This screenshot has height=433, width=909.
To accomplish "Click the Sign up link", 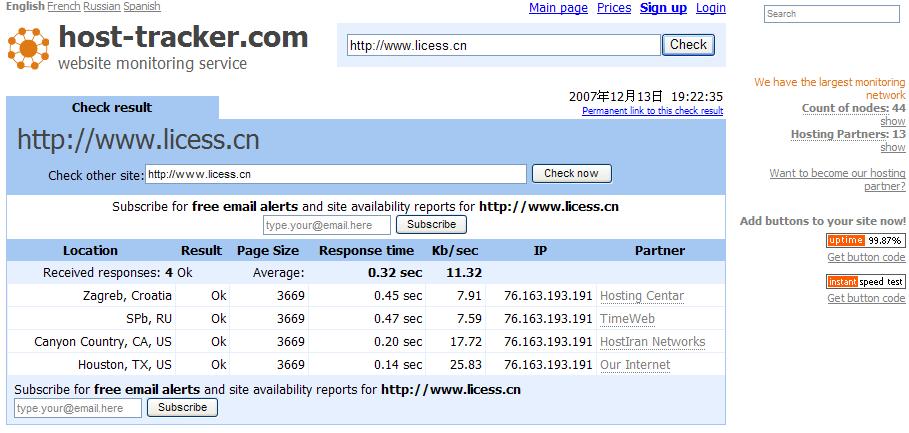I will (663, 8).
